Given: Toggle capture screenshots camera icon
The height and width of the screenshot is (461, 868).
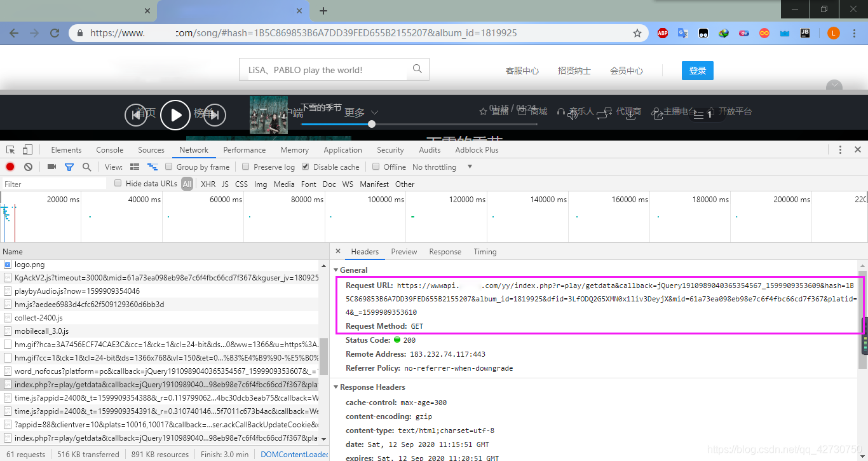Looking at the screenshot, I should 51,167.
